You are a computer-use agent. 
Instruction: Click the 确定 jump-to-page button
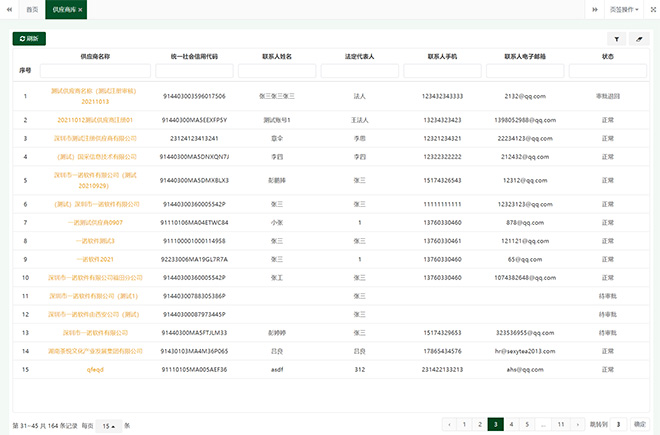point(640,424)
